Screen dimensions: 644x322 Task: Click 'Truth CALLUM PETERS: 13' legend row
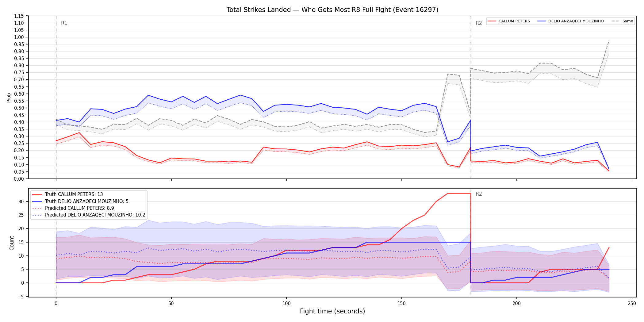point(67,194)
